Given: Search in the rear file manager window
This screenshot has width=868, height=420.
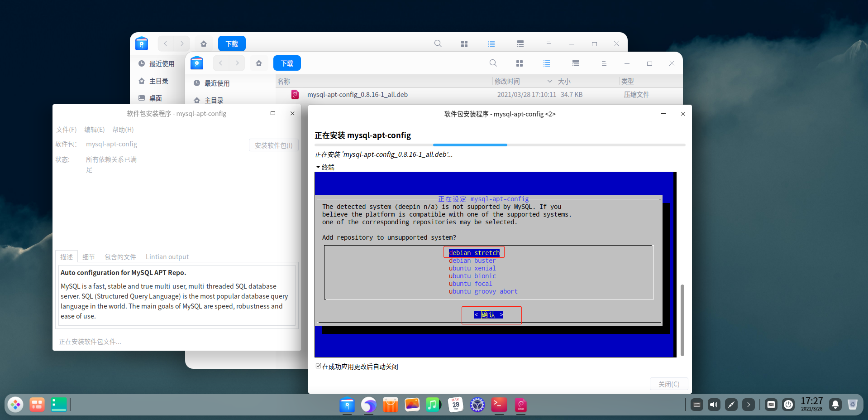Looking at the screenshot, I should tap(438, 43).
